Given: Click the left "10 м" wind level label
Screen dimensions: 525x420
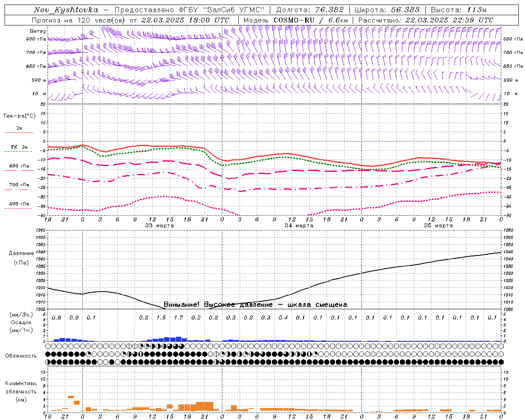Looking at the screenshot, I should [x=39, y=94].
